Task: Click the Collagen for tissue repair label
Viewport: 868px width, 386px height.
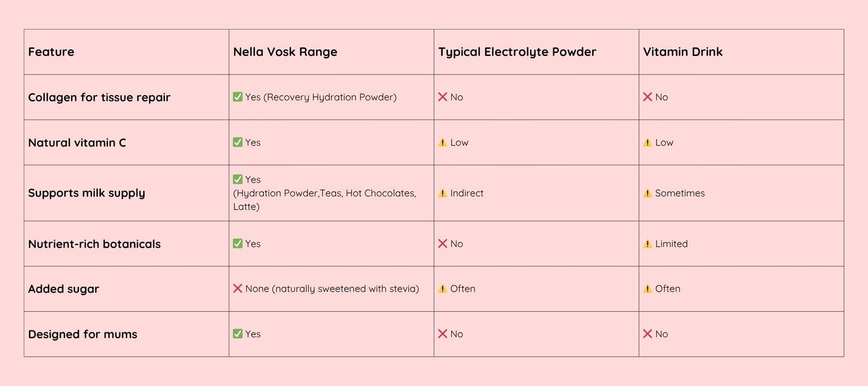Action: 99,98
